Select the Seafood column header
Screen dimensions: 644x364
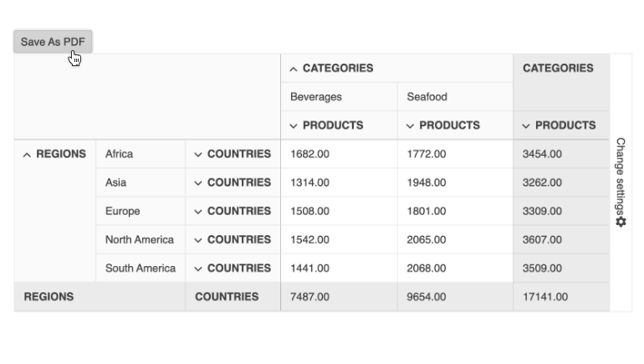click(427, 97)
